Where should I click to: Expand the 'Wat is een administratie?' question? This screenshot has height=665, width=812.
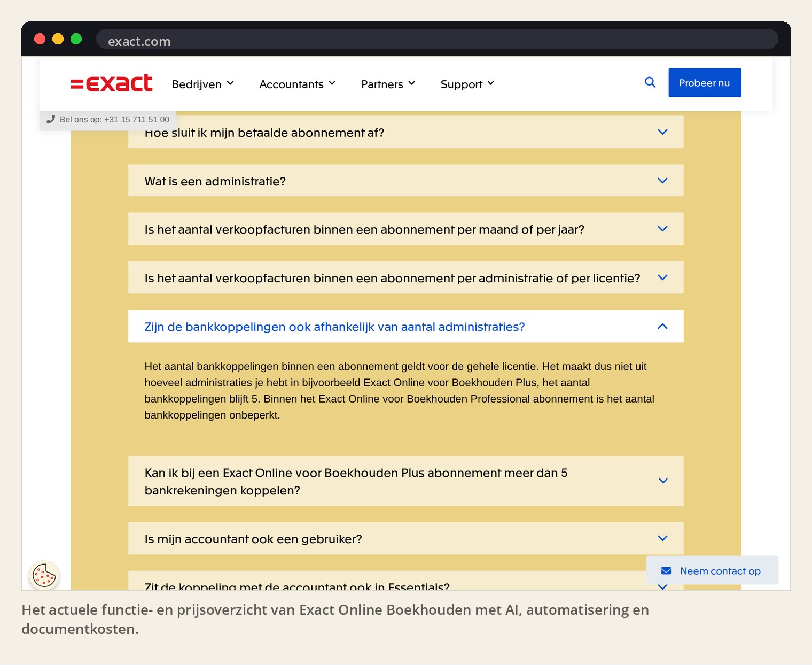(406, 181)
